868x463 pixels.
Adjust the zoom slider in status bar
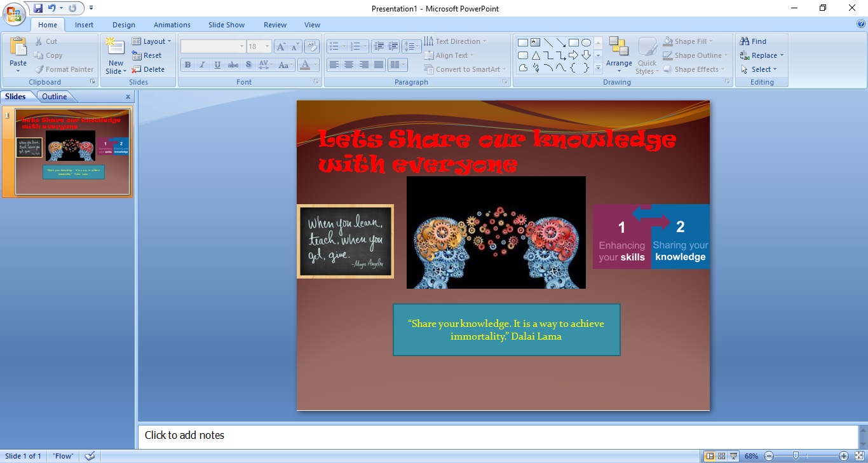click(796, 456)
